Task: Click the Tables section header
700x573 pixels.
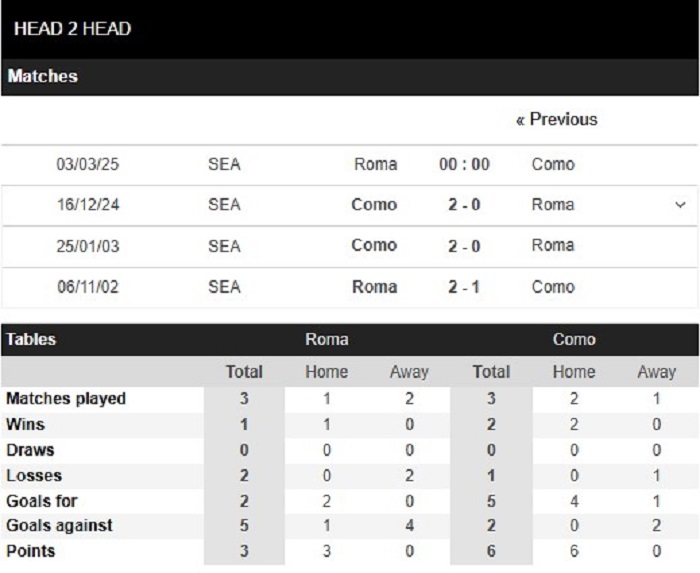Action: coord(31,339)
